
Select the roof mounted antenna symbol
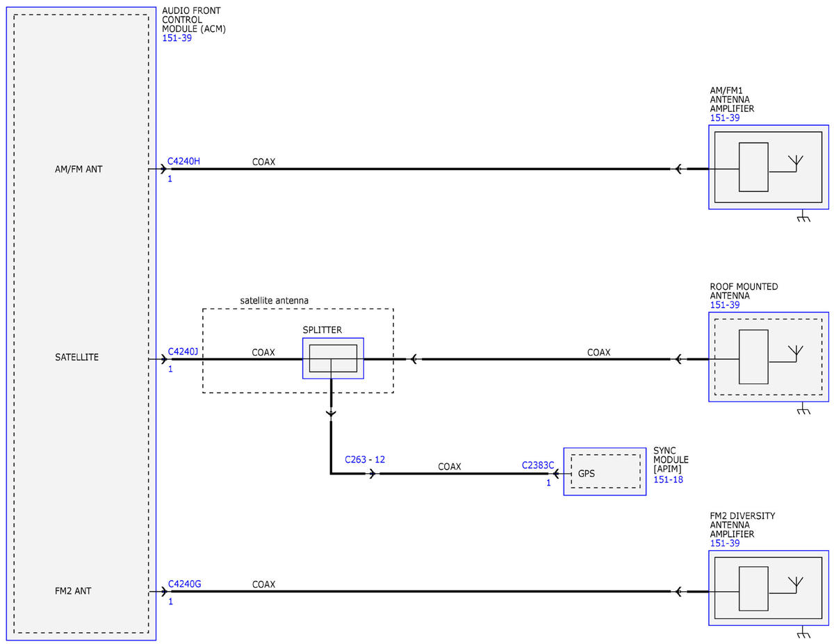click(769, 357)
